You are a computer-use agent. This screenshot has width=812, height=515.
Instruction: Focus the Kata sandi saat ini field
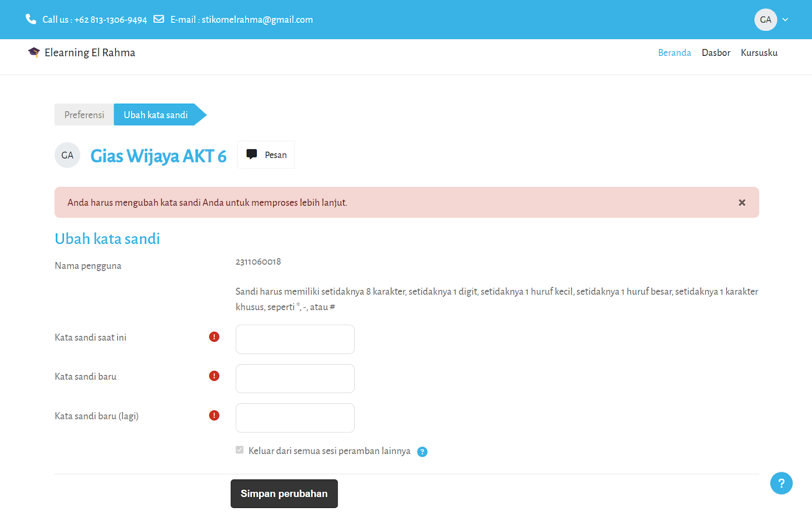click(x=295, y=339)
